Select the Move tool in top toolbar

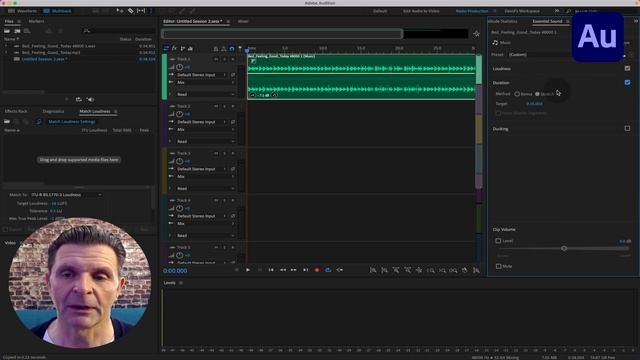tap(120, 11)
